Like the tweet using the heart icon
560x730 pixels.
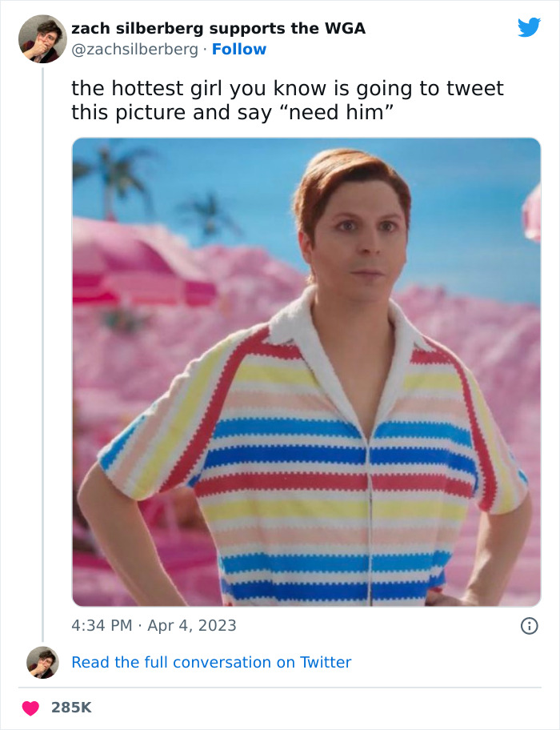[30, 708]
